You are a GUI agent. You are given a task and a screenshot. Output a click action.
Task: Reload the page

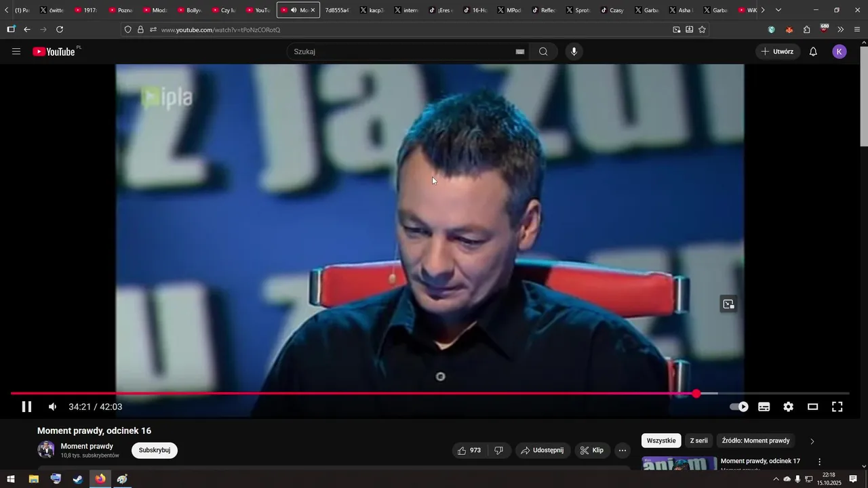tap(60, 30)
